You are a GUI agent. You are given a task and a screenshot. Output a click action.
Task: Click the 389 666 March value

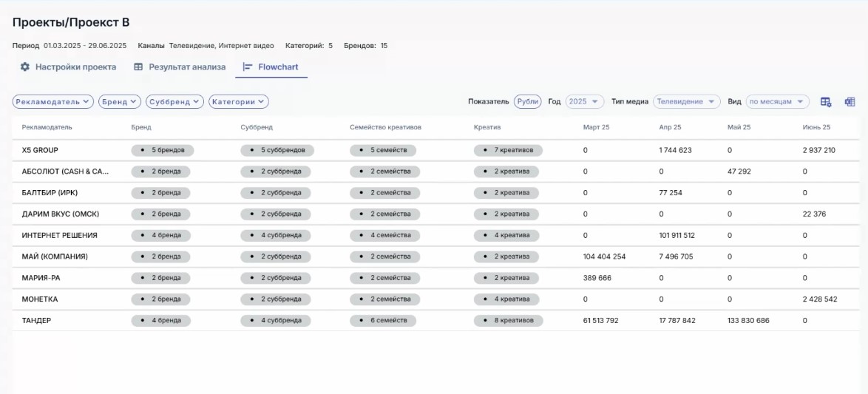[597, 278]
